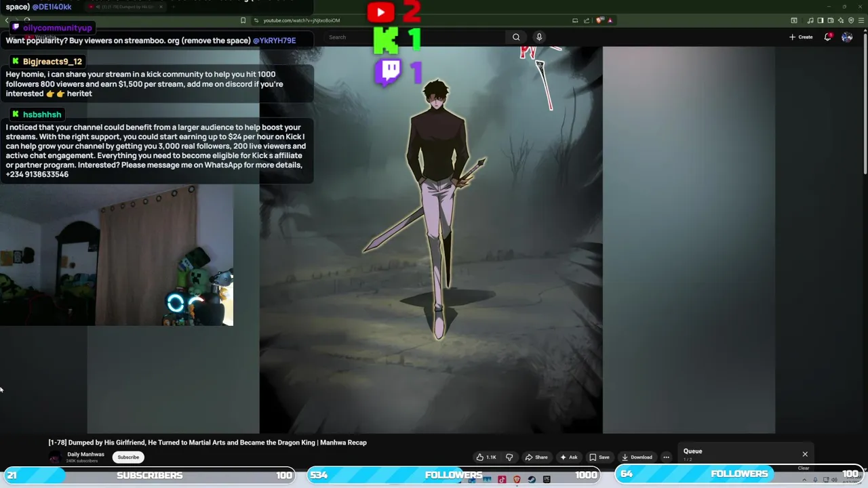The image size is (868, 488).
Task: Click chat username oilycommunityup
Action: [x=57, y=28]
